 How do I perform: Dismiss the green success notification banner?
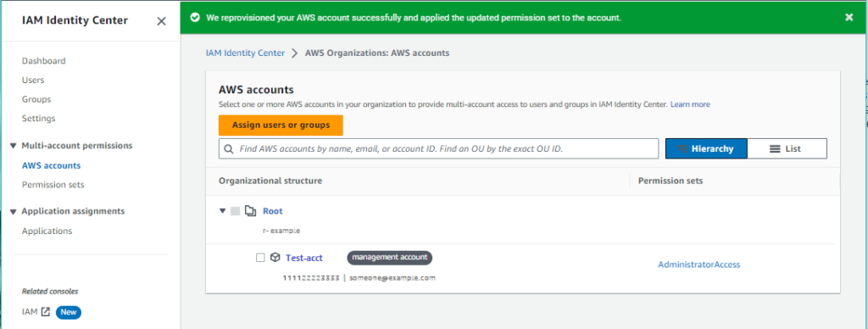coord(849,17)
